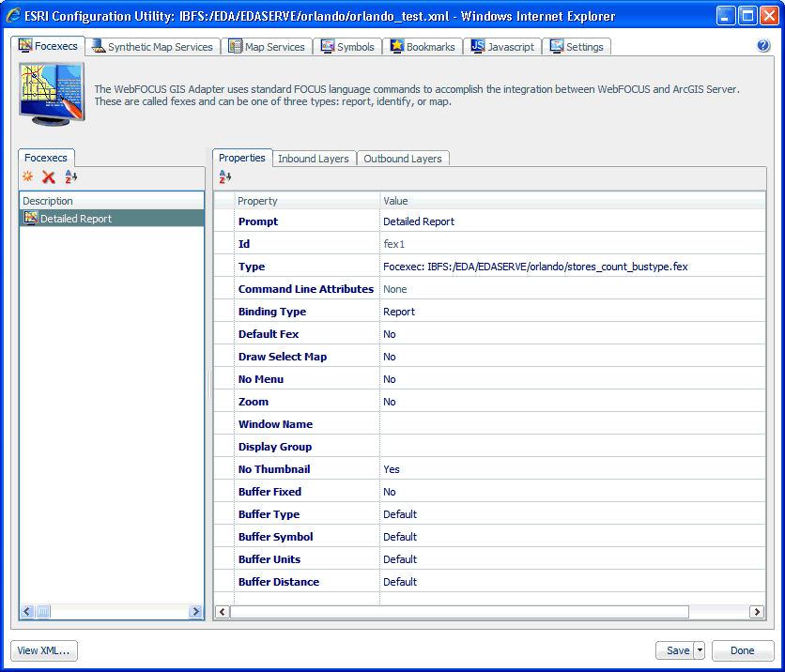Click the Focexecs list horizontal scrollbar thumb
Viewport: 785px width, 672px height.
(43, 611)
